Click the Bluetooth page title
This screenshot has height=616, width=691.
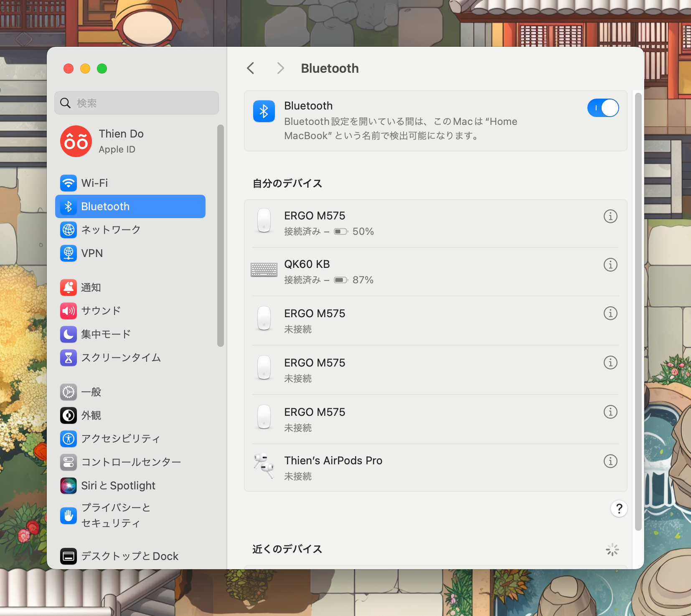330,68
